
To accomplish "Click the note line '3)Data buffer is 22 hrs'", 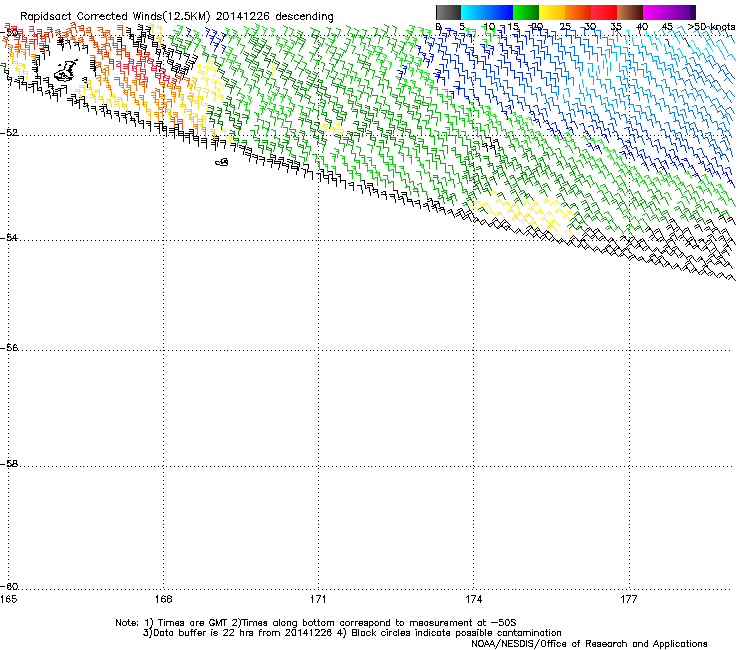I will pos(352,633).
